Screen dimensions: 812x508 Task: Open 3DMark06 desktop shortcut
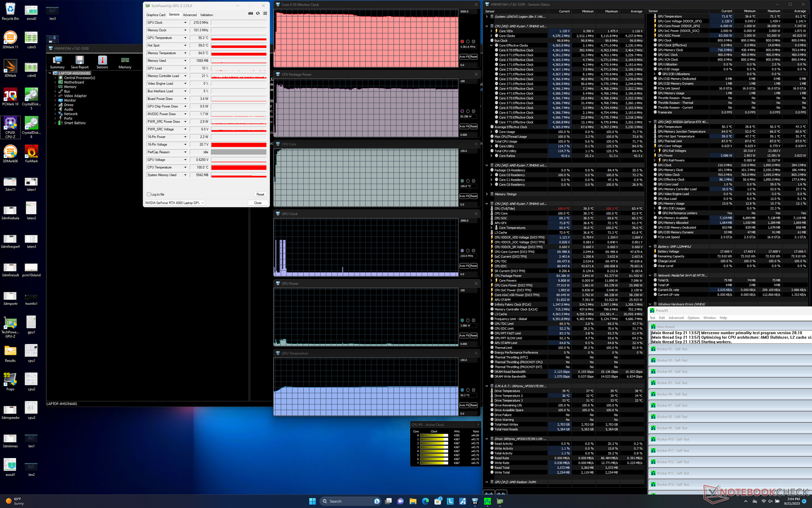[10, 154]
